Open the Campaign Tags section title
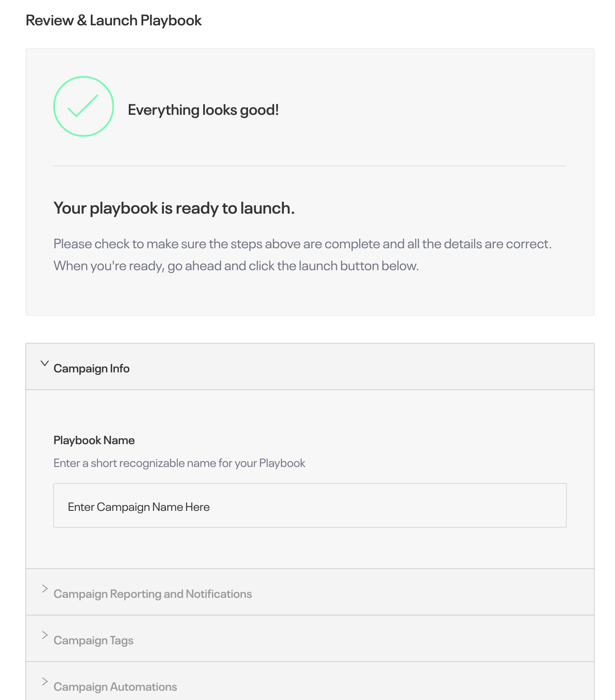The width and height of the screenshot is (615, 700). click(93, 640)
